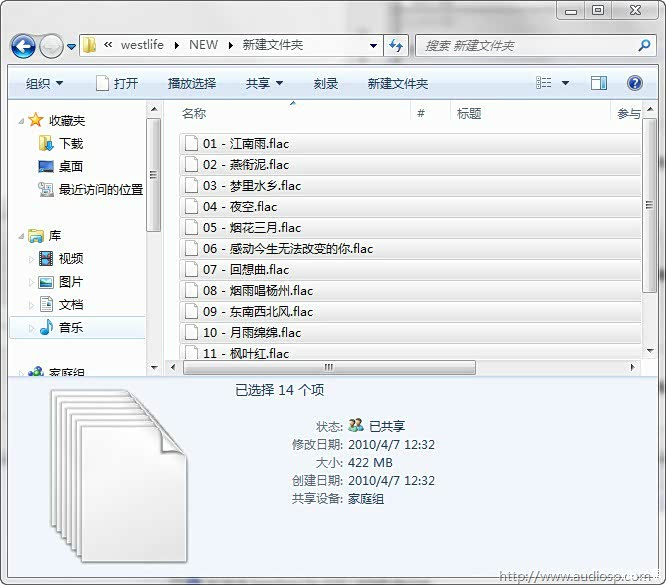Open the view options dropdown arrow
The image size is (666, 585).
566,83
